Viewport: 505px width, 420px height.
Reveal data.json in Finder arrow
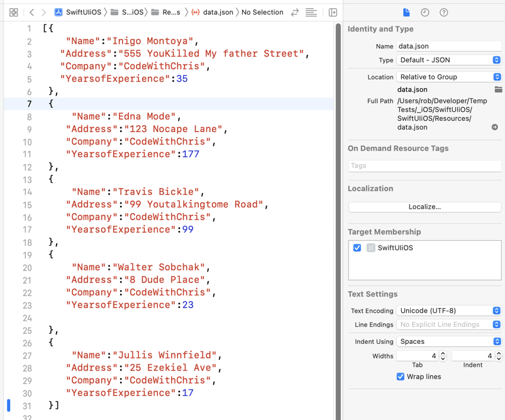pyautogui.click(x=495, y=127)
